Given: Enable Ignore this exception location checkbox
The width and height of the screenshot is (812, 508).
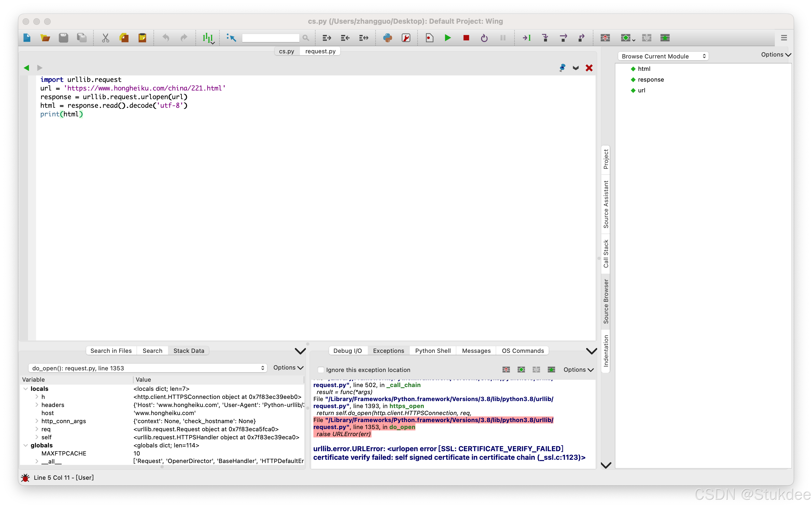Looking at the screenshot, I should pyautogui.click(x=321, y=370).
